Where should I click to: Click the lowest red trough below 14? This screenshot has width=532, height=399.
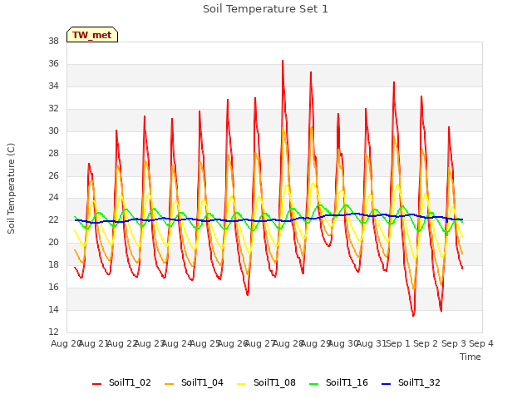pos(413,315)
